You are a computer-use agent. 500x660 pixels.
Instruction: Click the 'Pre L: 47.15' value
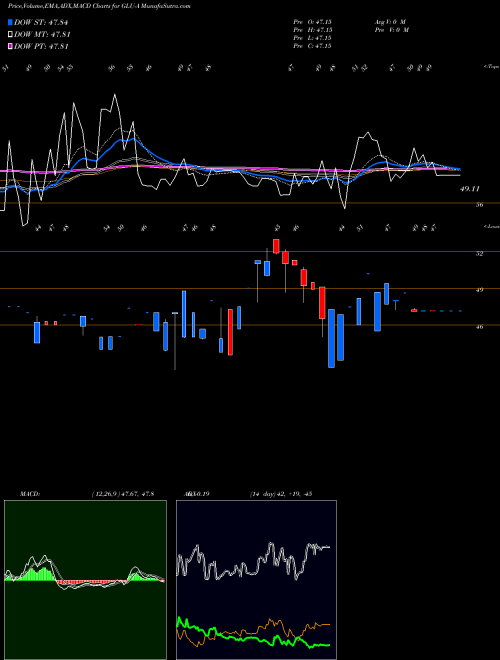(x=312, y=38)
